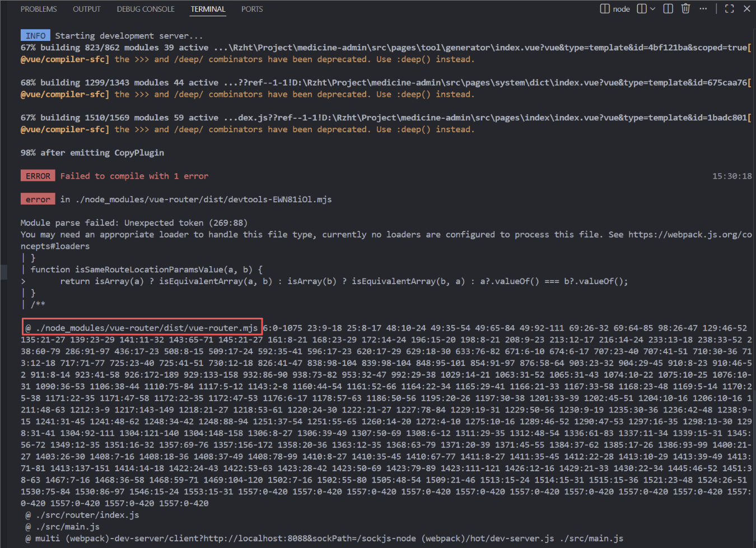Click the '68% building 1299/1343 modules' line
Viewport: 756px width, 548px height.
coord(386,82)
